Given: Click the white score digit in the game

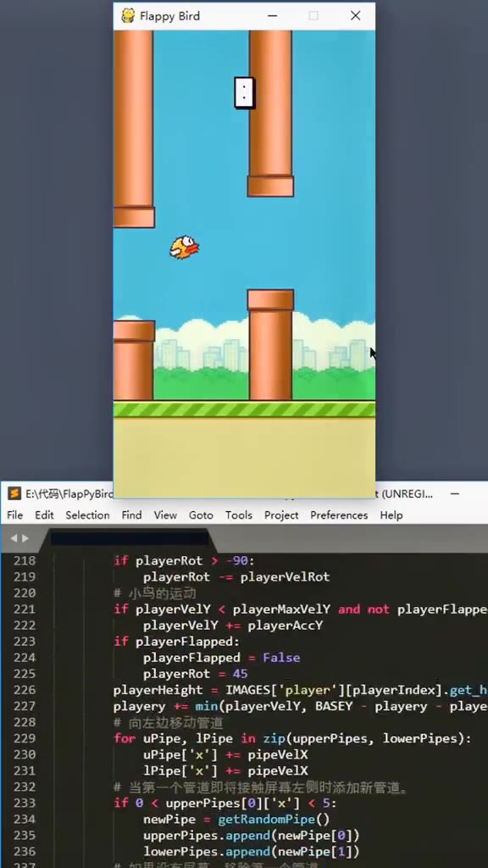Looking at the screenshot, I should [244, 92].
